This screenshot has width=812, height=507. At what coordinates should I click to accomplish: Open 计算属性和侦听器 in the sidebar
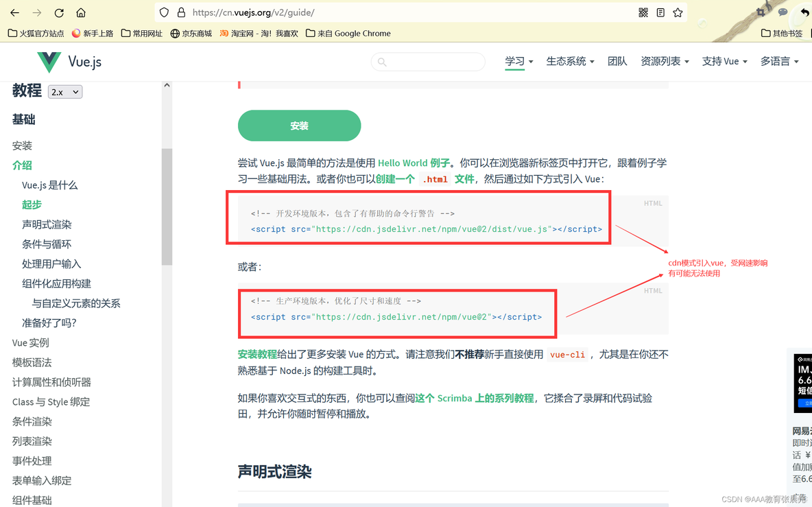pyautogui.click(x=52, y=381)
